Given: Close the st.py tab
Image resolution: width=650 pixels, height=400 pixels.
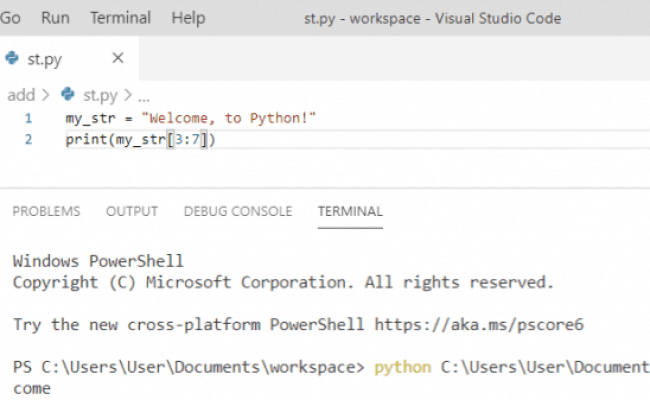Looking at the screenshot, I should (x=118, y=58).
